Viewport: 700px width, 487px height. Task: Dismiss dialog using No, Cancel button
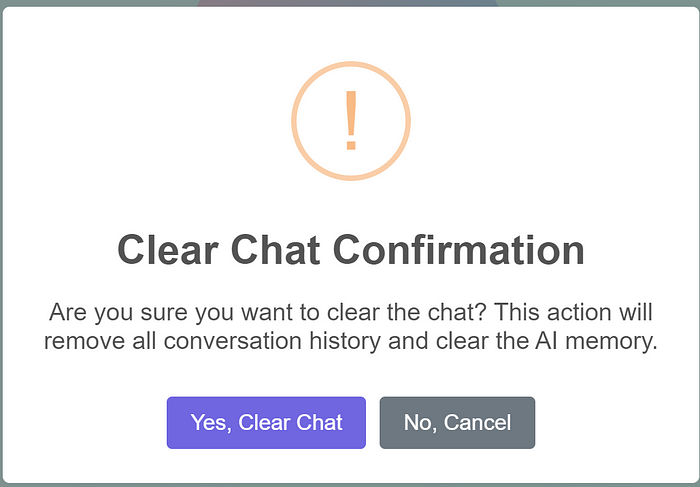(x=457, y=423)
